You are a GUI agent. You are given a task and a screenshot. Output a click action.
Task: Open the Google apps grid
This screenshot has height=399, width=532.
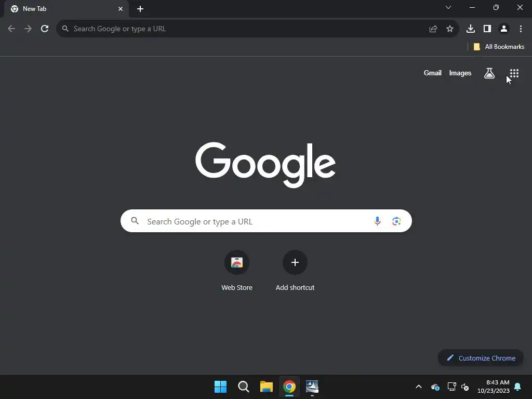click(x=514, y=73)
